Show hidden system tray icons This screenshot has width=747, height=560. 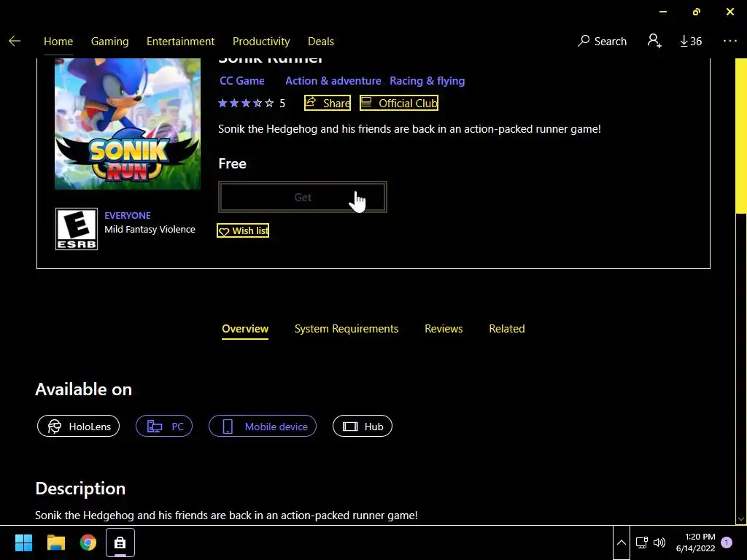pos(622,542)
